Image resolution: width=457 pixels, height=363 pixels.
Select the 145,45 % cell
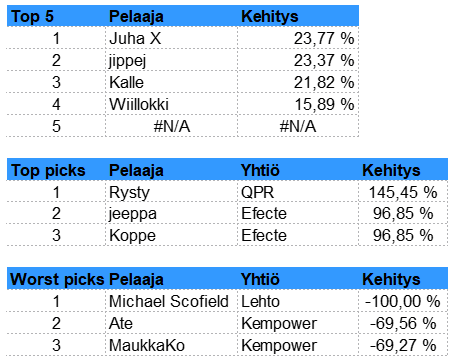(403, 191)
